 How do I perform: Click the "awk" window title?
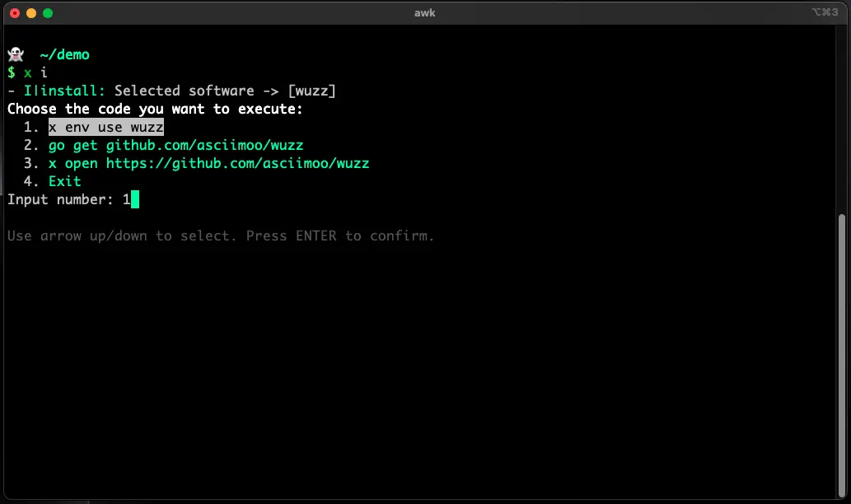point(425,13)
